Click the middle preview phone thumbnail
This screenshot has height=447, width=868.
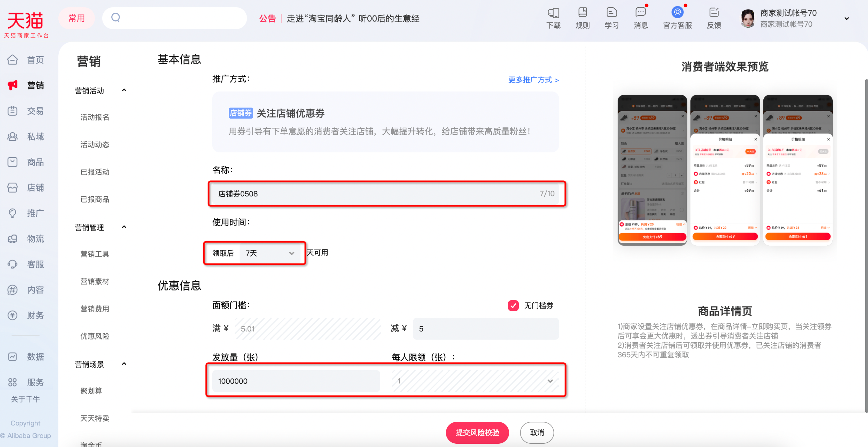725,170
